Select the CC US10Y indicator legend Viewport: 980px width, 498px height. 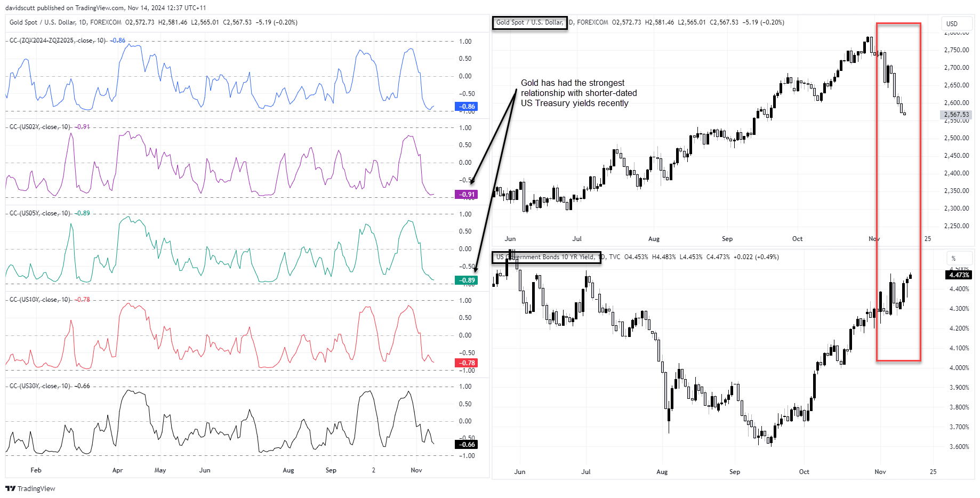pos(40,300)
